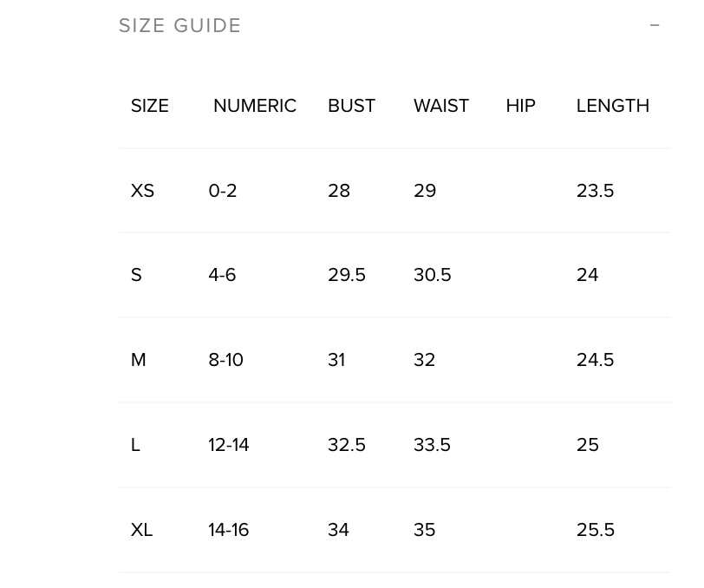Click the XL size row label
This screenshot has height=588, width=704.
(142, 530)
